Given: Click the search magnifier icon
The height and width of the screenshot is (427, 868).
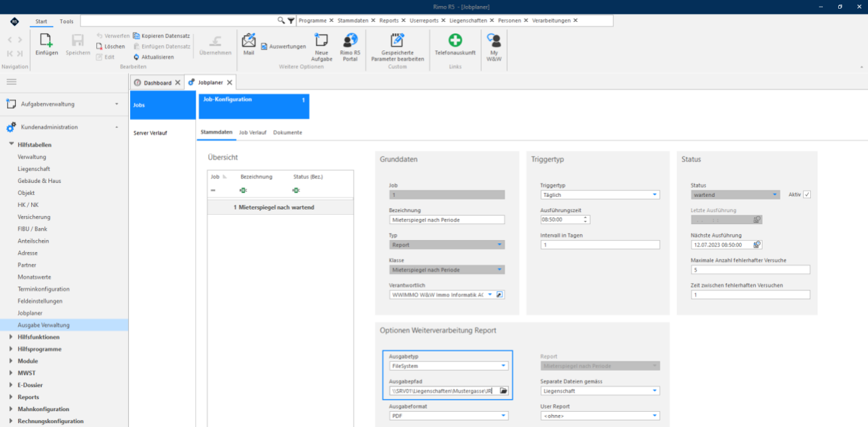Looking at the screenshot, I should pyautogui.click(x=281, y=21).
